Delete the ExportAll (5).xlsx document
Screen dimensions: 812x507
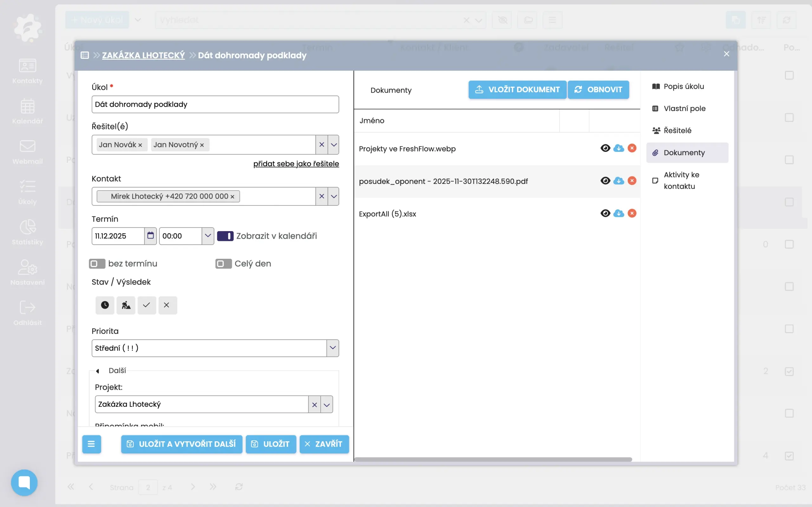coord(632,213)
